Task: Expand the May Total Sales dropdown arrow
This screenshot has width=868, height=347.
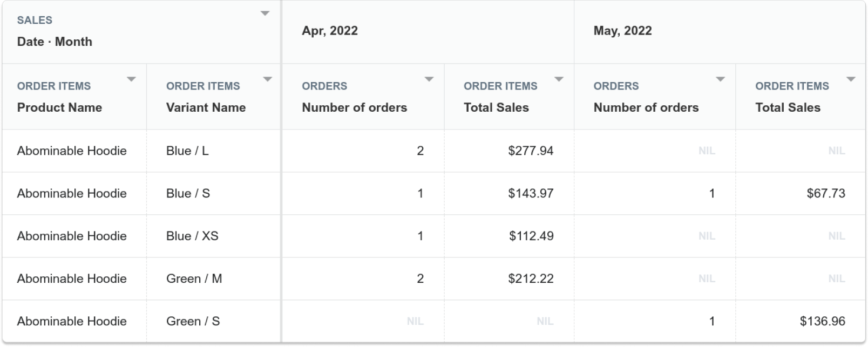Action: coord(851,79)
